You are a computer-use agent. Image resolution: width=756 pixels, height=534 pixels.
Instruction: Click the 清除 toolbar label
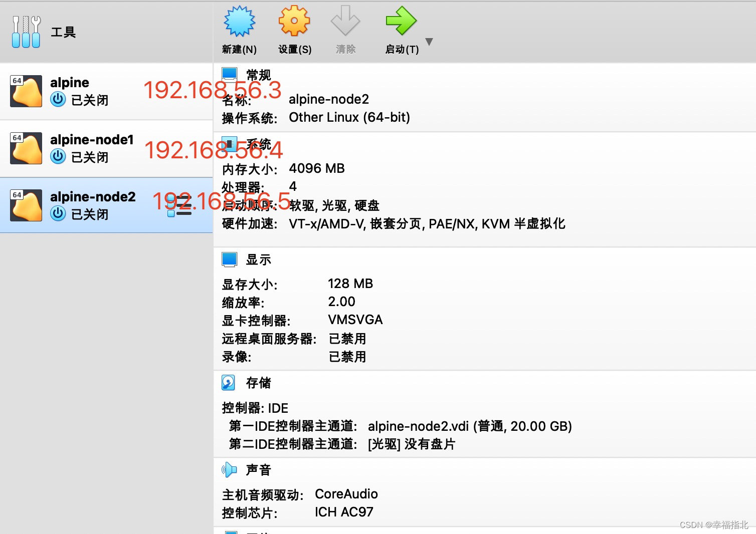(345, 49)
